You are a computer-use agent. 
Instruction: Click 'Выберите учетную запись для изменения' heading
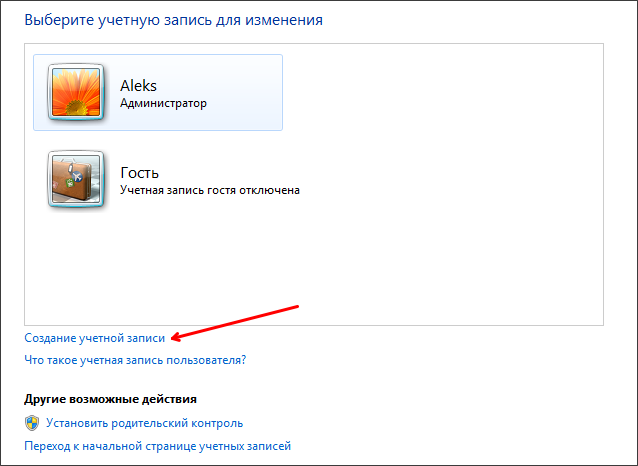click(173, 20)
